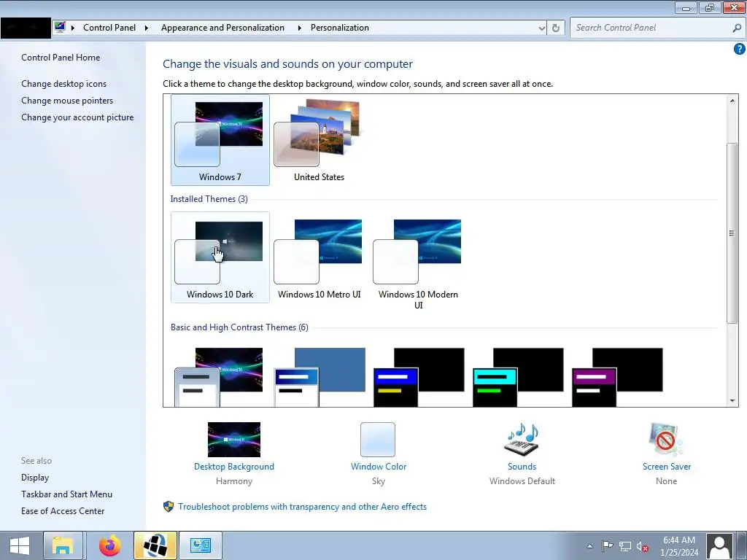Open the Screen Saver settings icon
This screenshot has width=747, height=560.
666,440
